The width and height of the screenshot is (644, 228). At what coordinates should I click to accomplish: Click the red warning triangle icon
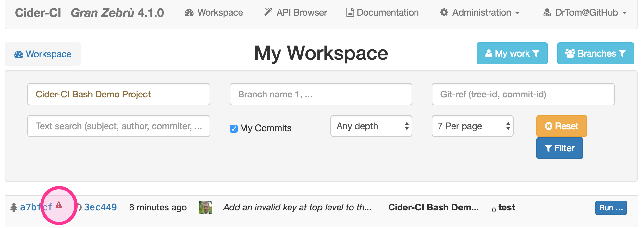(x=59, y=205)
